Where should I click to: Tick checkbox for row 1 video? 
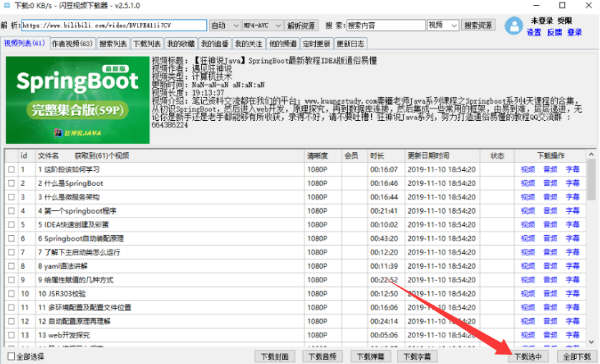(11, 169)
